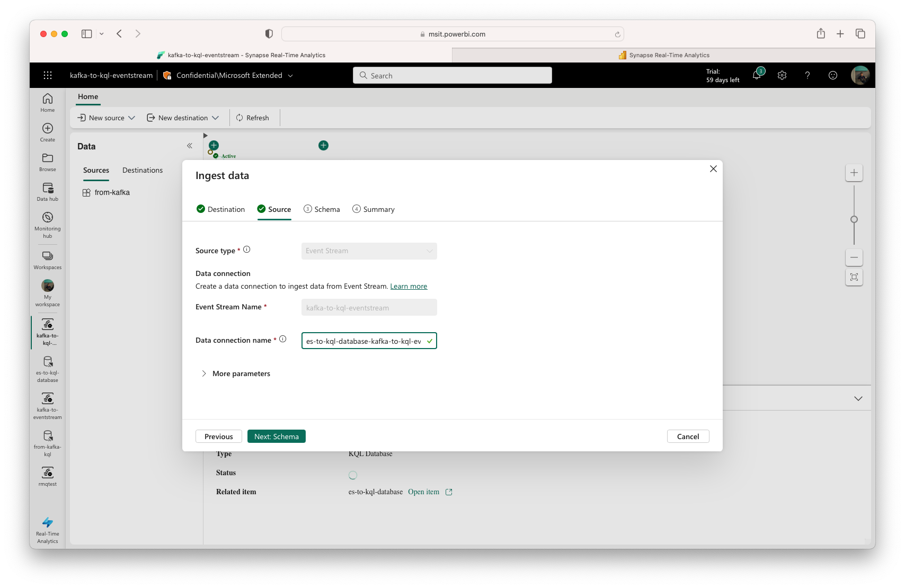Open Settings from the top bar
Viewport: 905px width, 588px height.
click(782, 75)
